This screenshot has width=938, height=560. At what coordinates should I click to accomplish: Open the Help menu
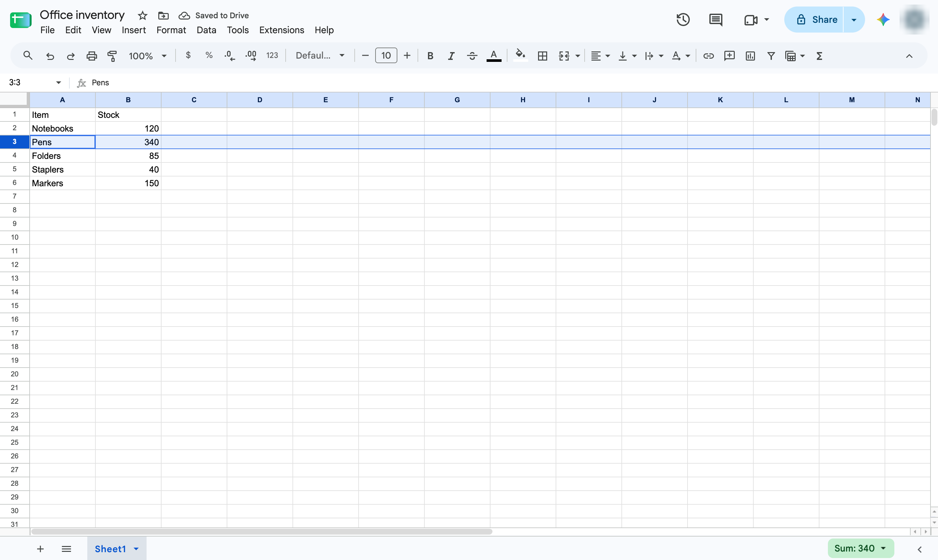tap(324, 30)
